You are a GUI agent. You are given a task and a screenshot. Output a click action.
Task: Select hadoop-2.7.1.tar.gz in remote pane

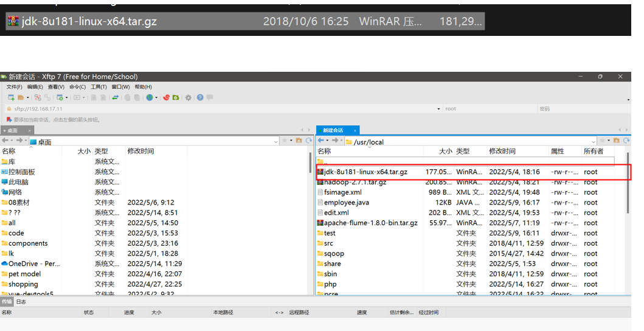point(355,182)
